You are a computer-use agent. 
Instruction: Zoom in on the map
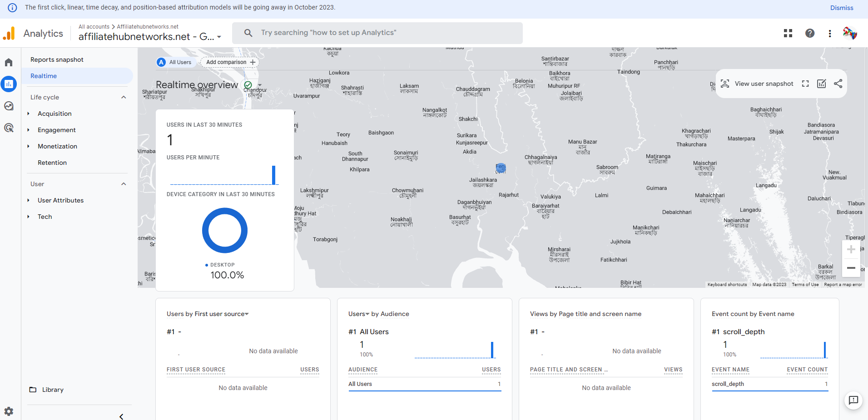coord(851,249)
